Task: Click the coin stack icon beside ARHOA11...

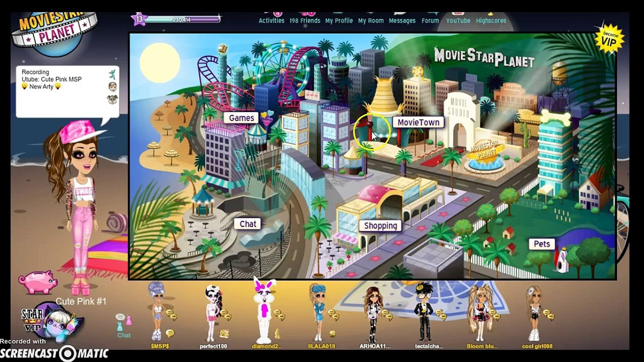Action: pos(386,315)
